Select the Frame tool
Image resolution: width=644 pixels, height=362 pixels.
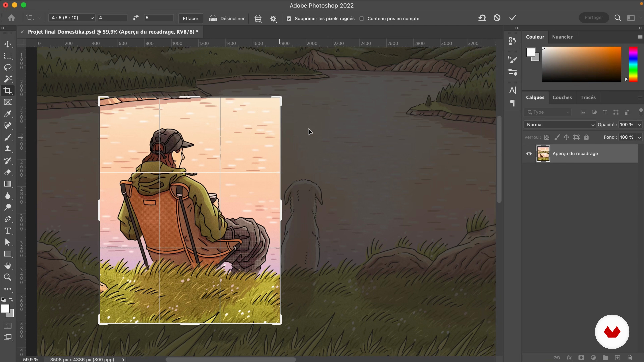(8, 102)
